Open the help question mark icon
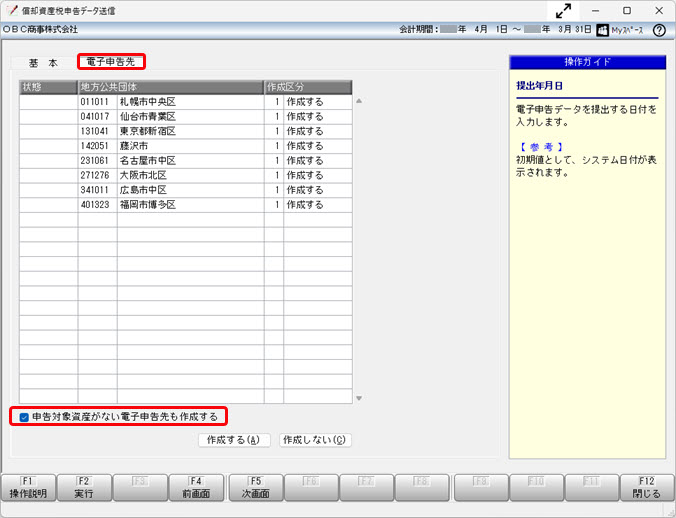The image size is (676, 518). [x=659, y=30]
